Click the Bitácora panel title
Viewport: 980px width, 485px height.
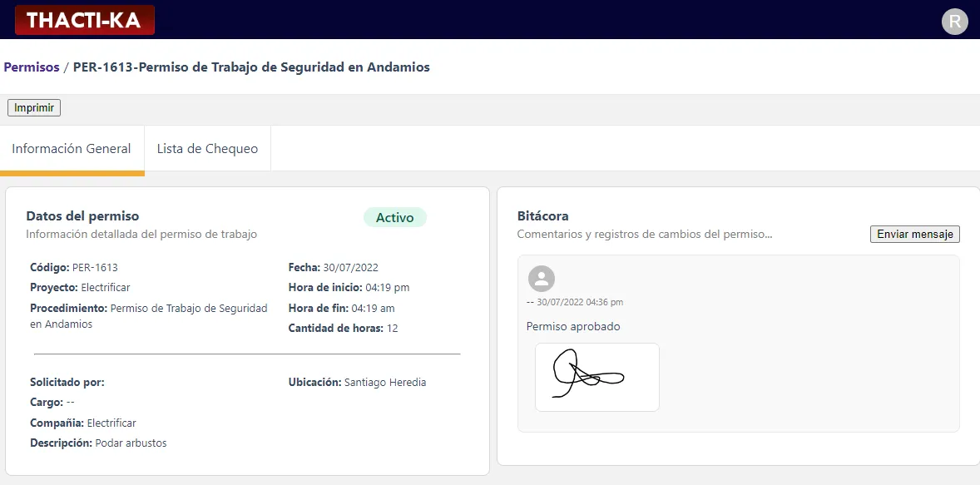coord(542,215)
